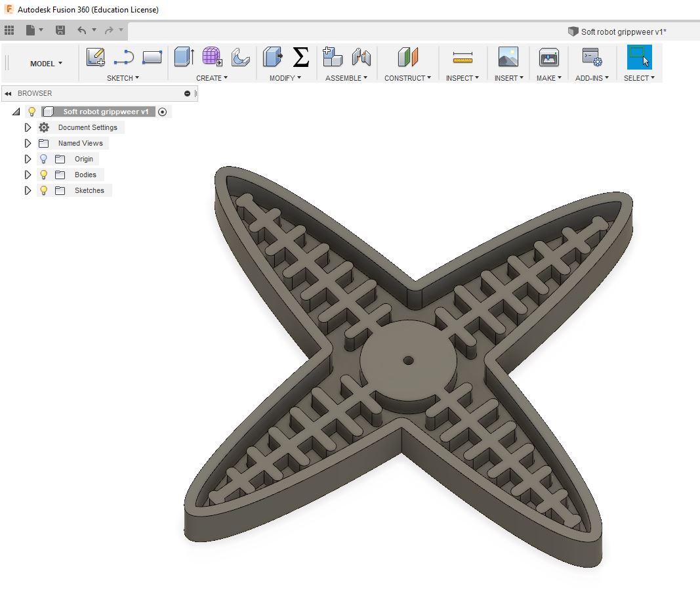Select the Rectangle sketch tool

click(x=152, y=57)
